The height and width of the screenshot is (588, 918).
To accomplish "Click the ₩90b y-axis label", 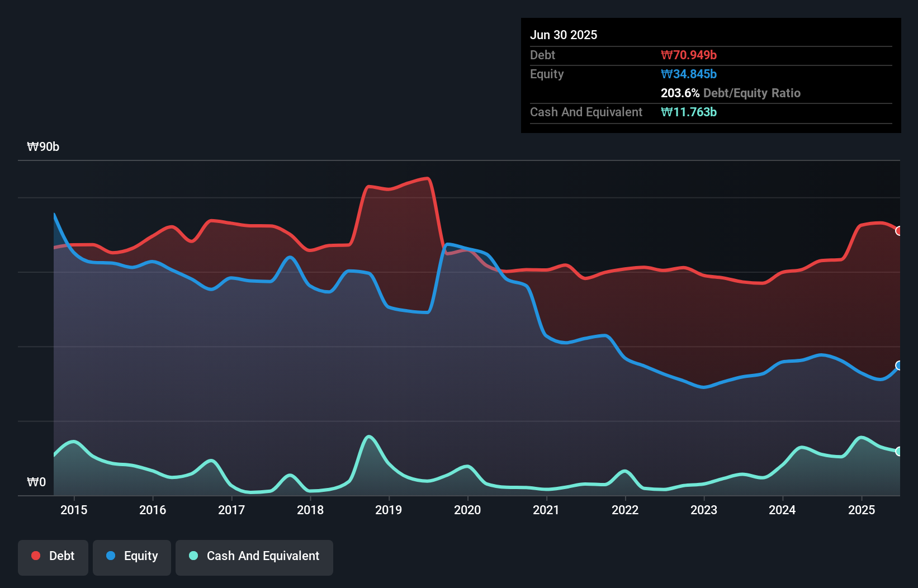I will pyautogui.click(x=43, y=147).
